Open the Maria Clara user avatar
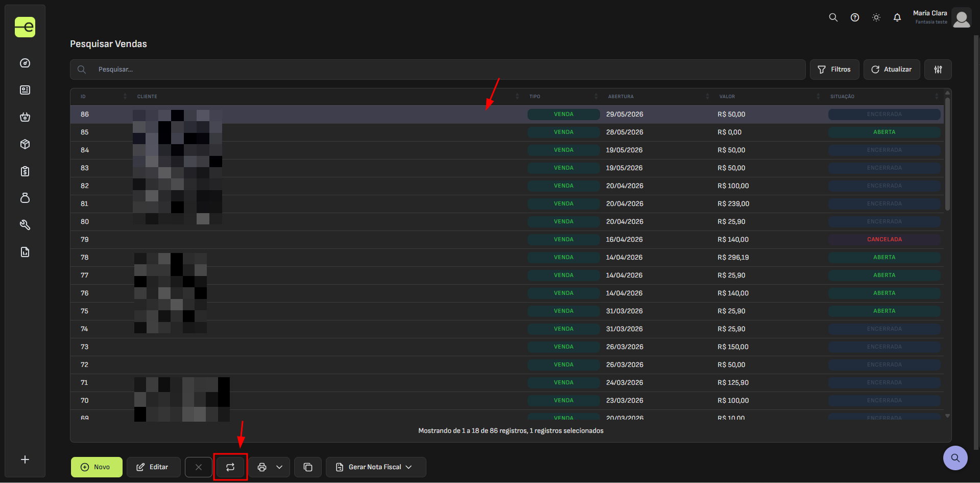This screenshot has height=483, width=980. pyautogui.click(x=962, y=18)
